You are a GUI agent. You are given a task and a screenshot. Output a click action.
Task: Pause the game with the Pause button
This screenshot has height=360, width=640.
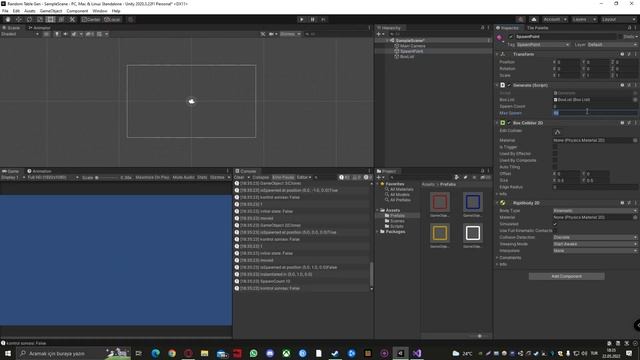tap(313, 19)
